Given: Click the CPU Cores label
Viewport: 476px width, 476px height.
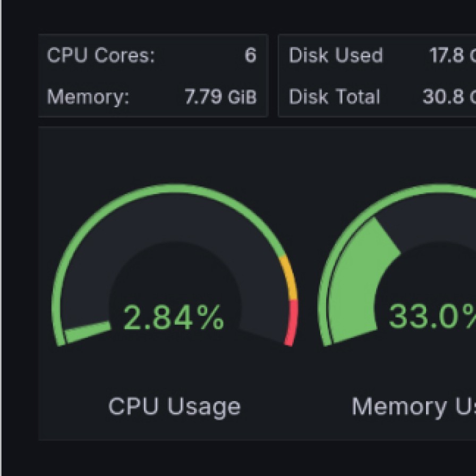Looking at the screenshot, I should coord(101,56).
